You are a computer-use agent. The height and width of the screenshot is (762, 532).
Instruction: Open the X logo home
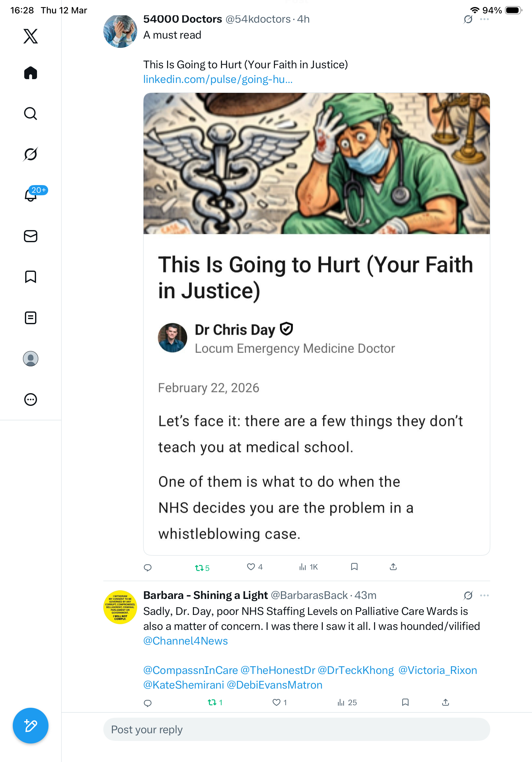(31, 36)
